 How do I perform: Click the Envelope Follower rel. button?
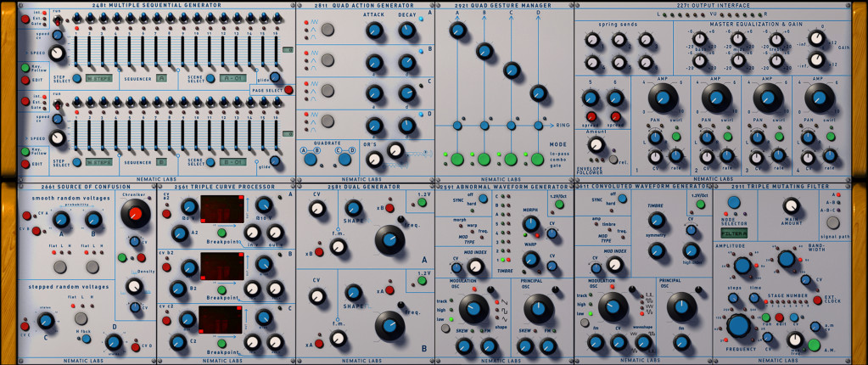click(613, 159)
